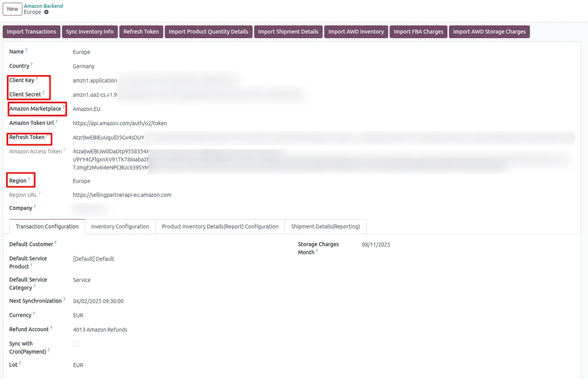588x379 pixels.
Task: Click help mark beside Currency label
Action: [33, 314]
